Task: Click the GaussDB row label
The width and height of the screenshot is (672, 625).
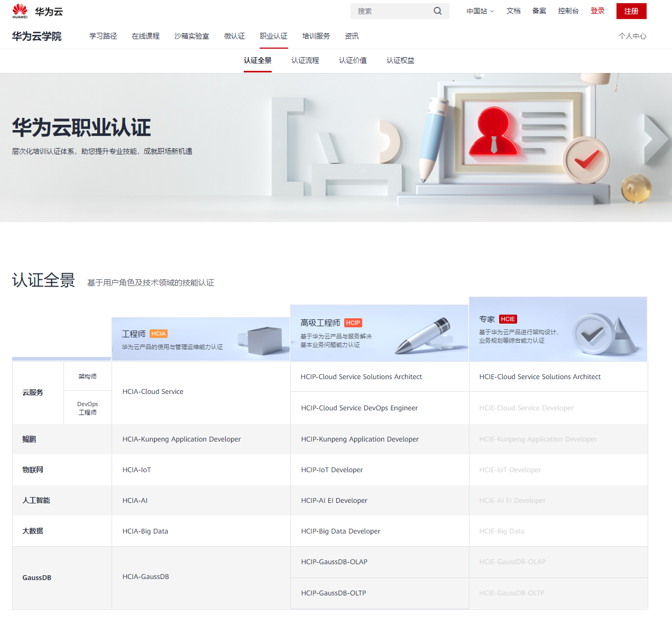Action: point(36,578)
